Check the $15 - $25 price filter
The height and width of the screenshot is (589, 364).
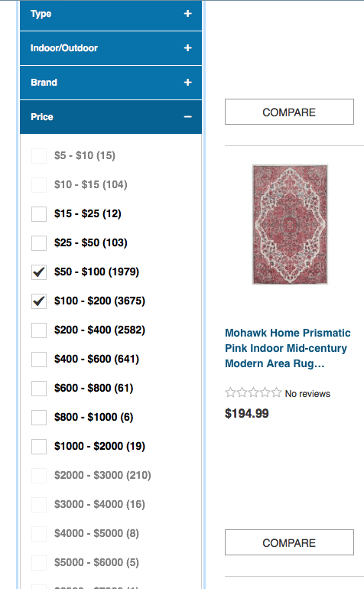(39, 213)
